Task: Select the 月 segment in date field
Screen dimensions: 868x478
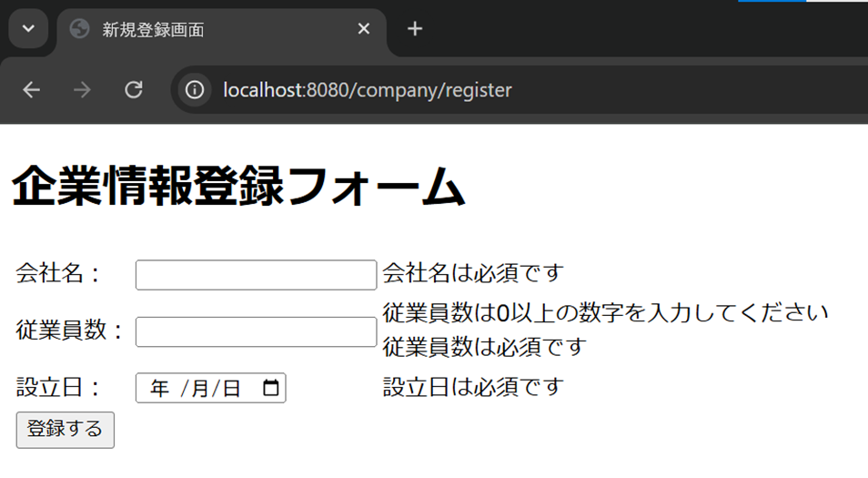Action: tap(200, 388)
